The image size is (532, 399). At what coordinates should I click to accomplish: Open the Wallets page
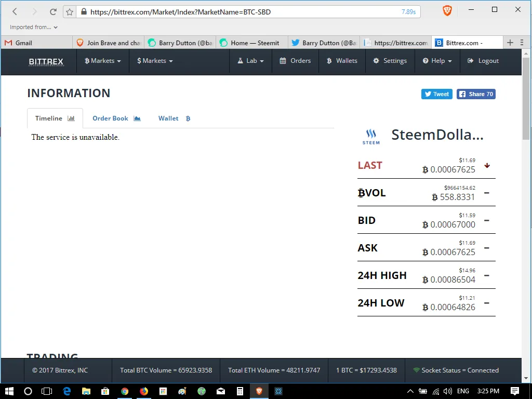(342, 61)
